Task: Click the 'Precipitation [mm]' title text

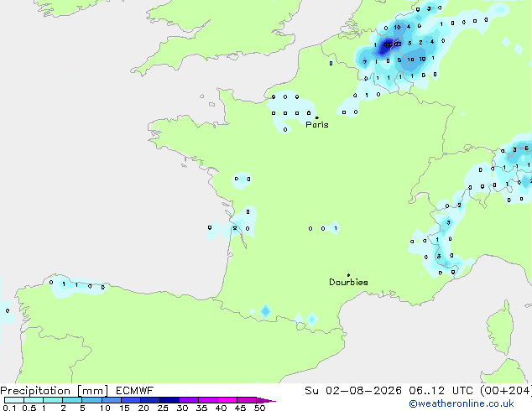Action: pos(55,391)
